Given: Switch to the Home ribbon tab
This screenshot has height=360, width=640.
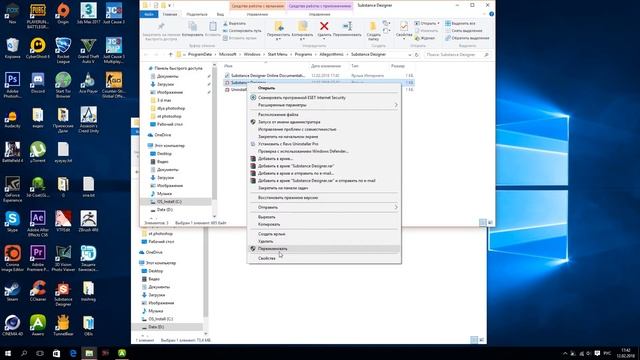Looking at the screenshot, I should (x=170, y=14).
